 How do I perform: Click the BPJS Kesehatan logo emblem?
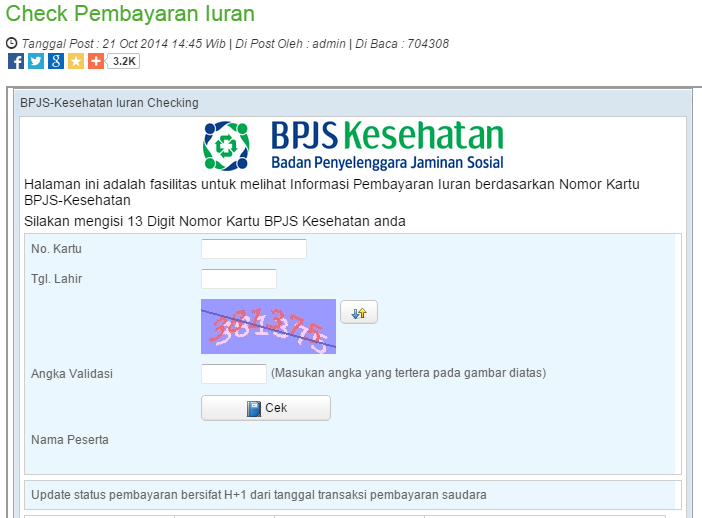coord(226,146)
